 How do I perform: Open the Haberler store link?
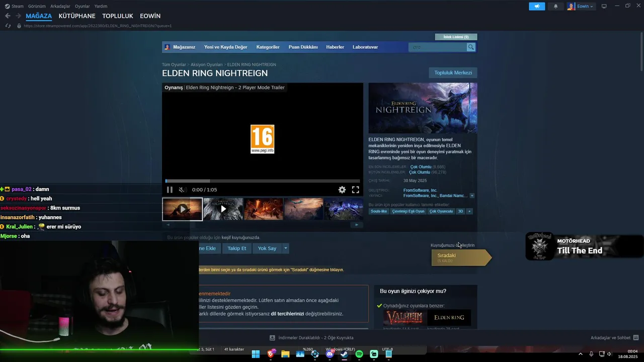coord(335,47)
